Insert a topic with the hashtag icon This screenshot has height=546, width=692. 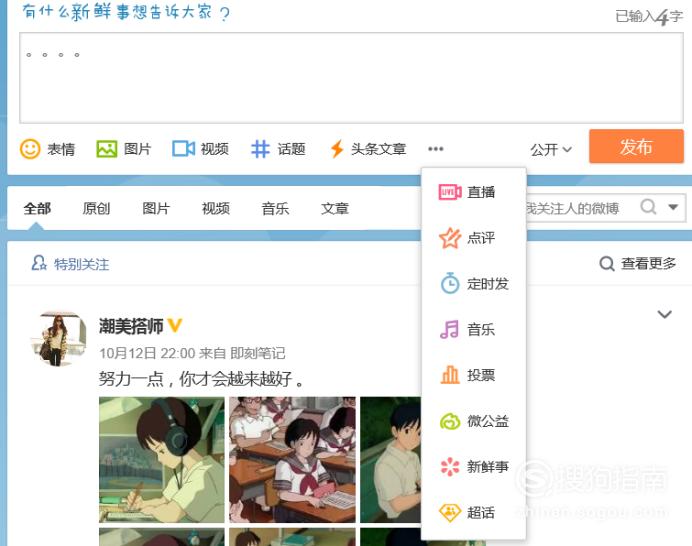coord(260,149)
